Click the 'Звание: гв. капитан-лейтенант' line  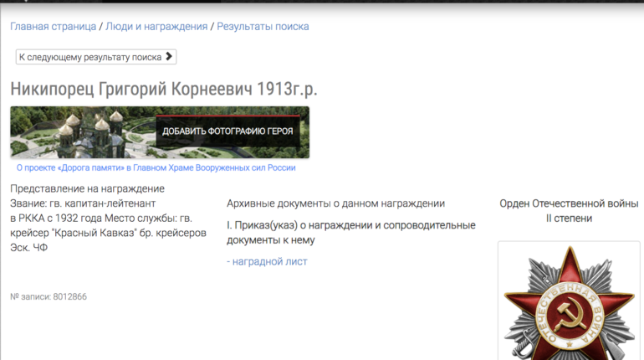click(x=94, y=203)
